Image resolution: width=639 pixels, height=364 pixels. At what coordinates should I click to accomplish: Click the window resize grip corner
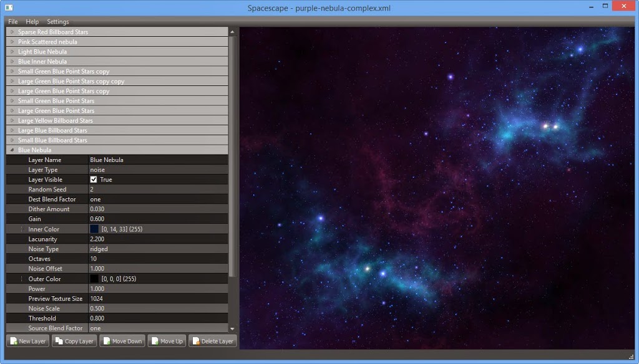tap(631, 357)
